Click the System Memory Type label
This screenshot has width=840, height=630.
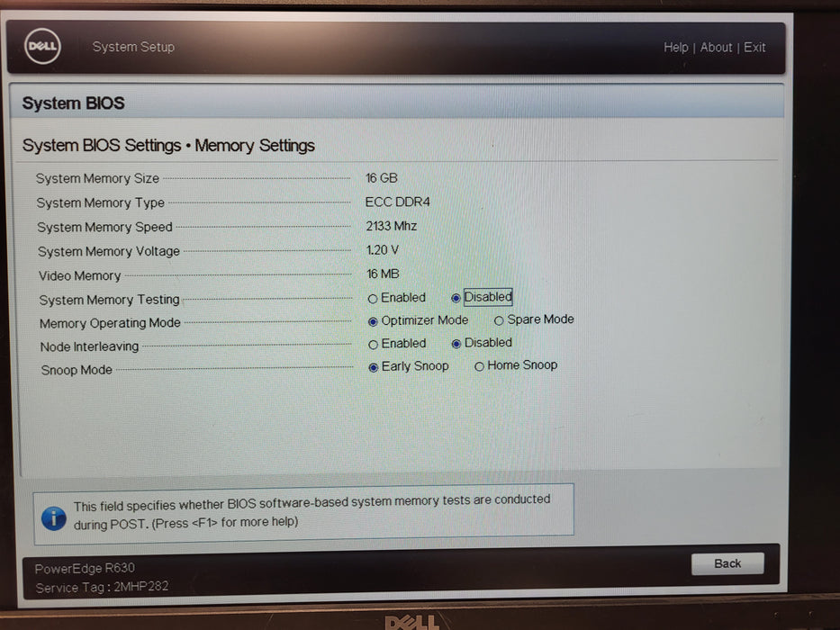point(100,203)
